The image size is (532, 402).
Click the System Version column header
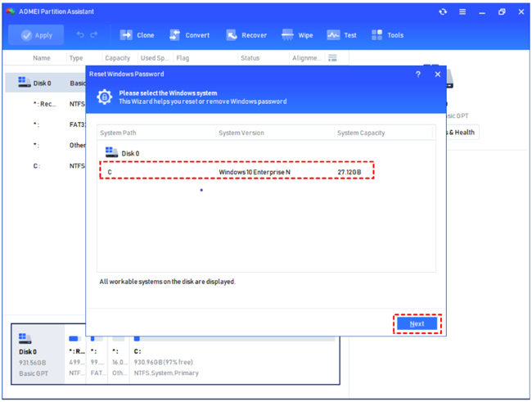click(241, 133)
